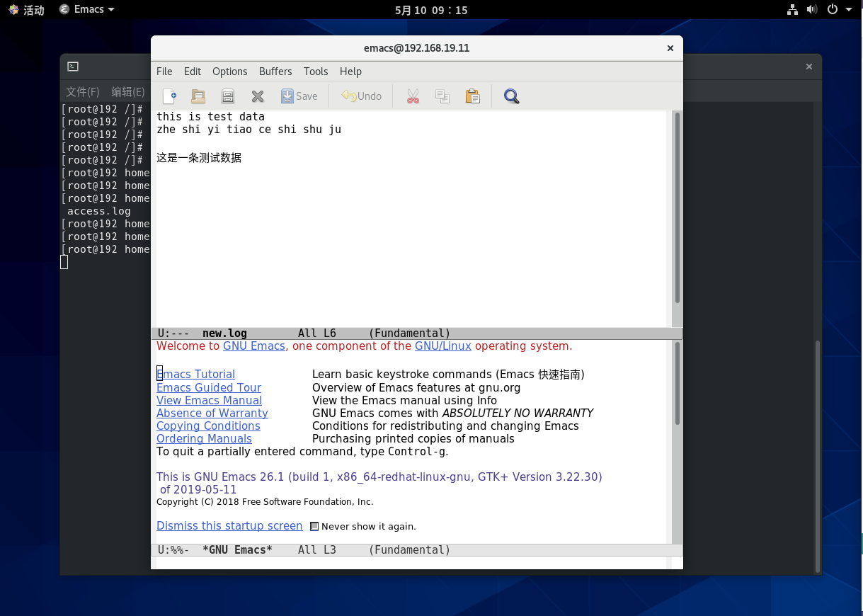
Task: Expand the system power menu arrow
Action: [849, 9]
